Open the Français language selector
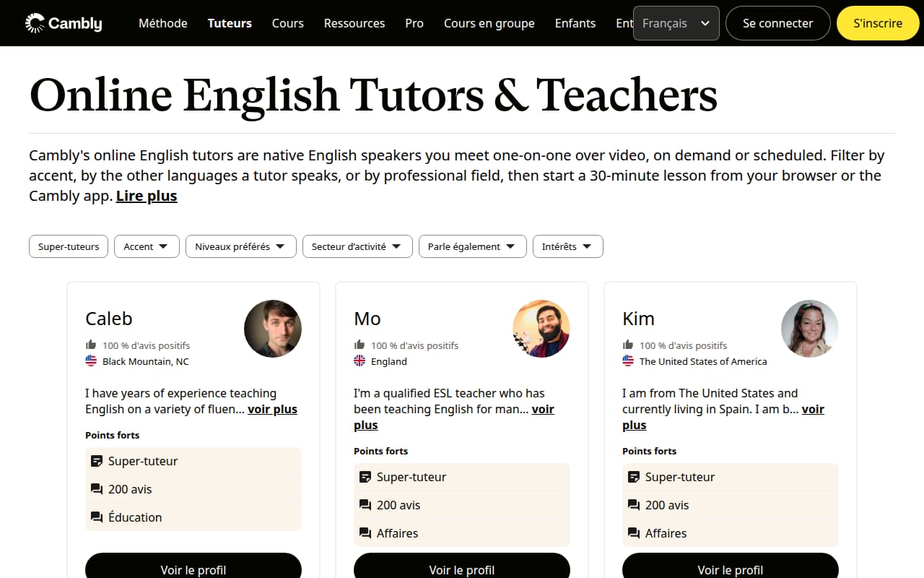 [x=676, y=23]
